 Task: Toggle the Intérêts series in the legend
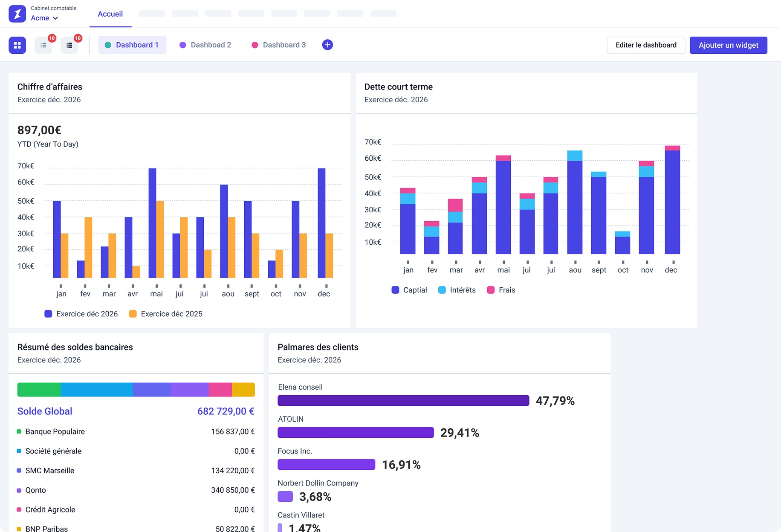coord(457,290)
